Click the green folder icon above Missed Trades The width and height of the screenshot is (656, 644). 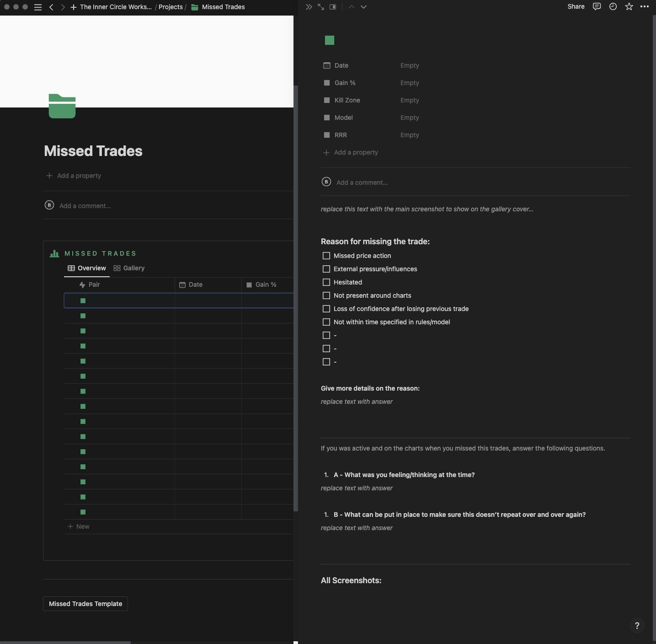62,106
